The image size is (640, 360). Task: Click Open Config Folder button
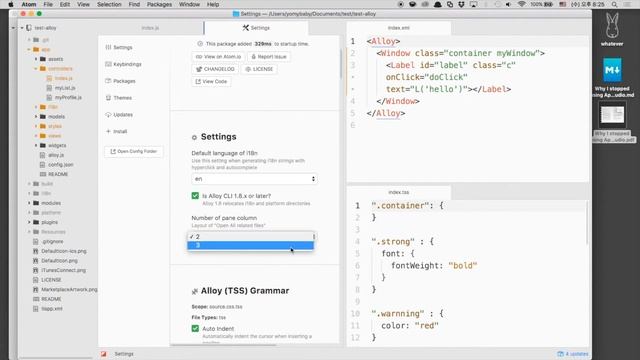click(133, 151)
